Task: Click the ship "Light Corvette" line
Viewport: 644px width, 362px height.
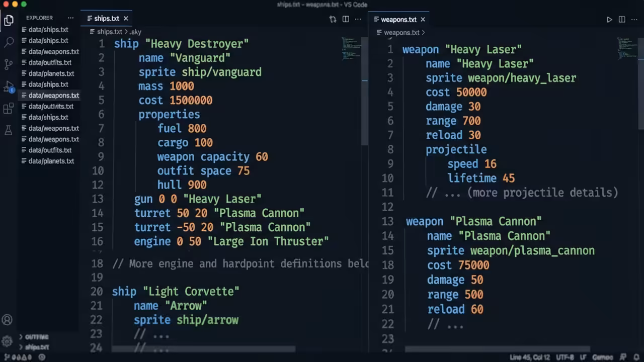Action: coord(176,291)
